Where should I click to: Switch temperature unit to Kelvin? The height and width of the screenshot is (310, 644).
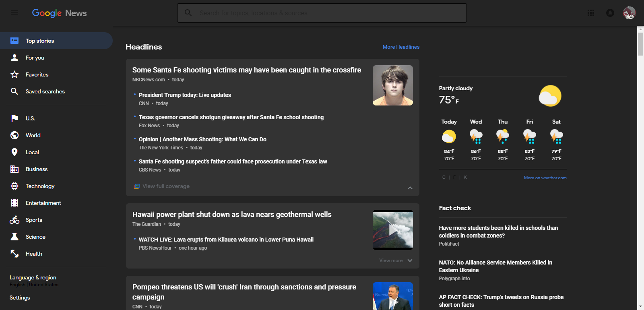point(465,177)
